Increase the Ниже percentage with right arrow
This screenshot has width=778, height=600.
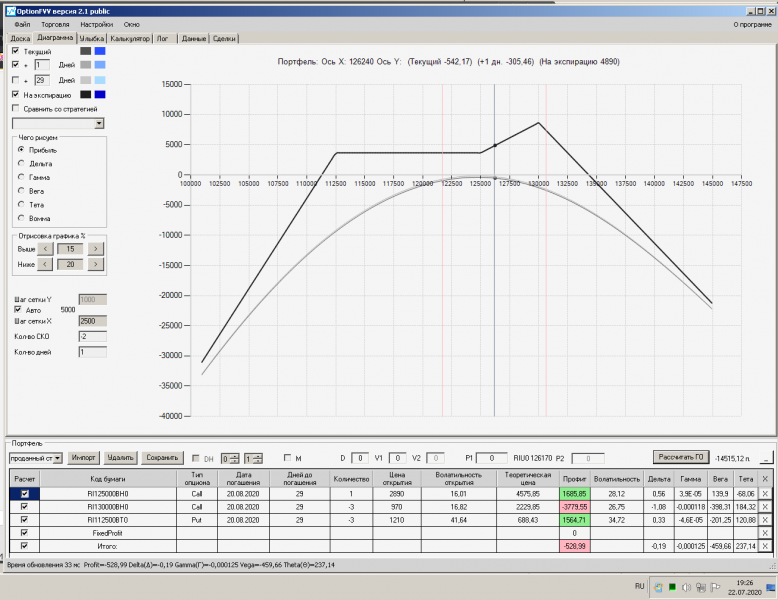(96, 264)
